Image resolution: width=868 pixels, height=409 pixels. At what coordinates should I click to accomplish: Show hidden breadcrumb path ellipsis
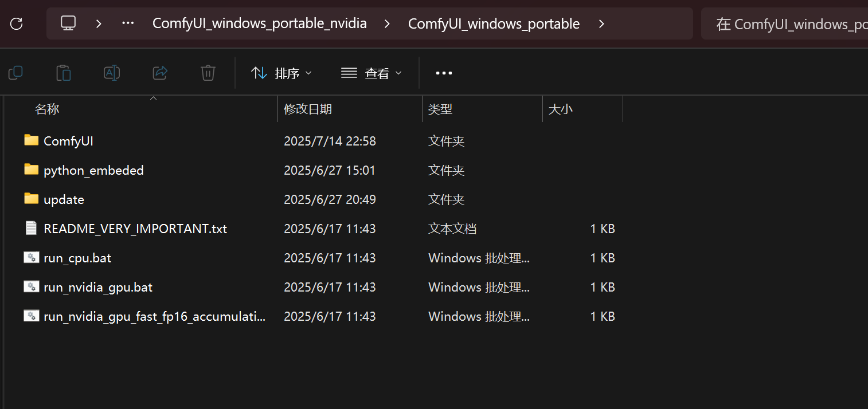click(128, 23)
